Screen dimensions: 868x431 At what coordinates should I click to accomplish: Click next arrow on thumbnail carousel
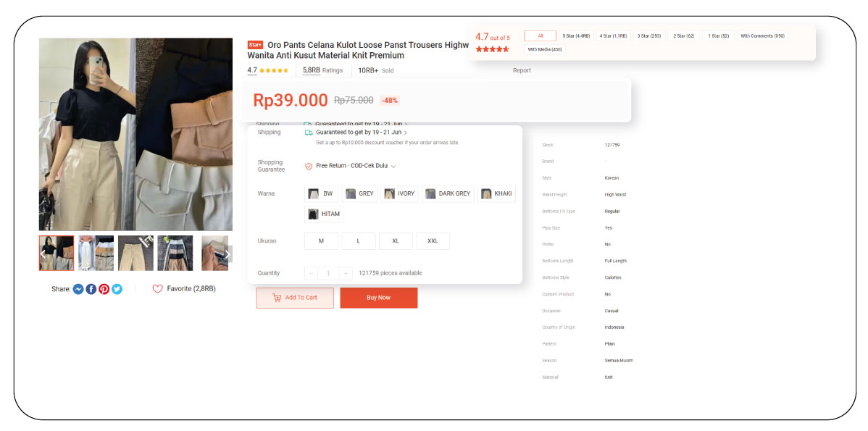[227, 254]
